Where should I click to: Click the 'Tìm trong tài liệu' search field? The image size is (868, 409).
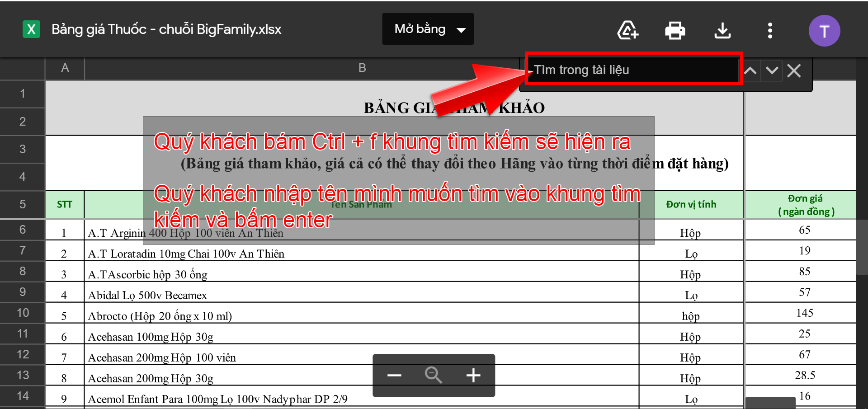tap(633, 70)
